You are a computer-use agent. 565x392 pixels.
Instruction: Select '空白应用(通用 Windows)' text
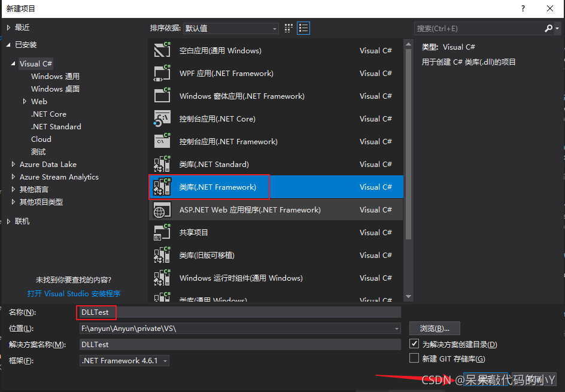click(x=220, y=51)
